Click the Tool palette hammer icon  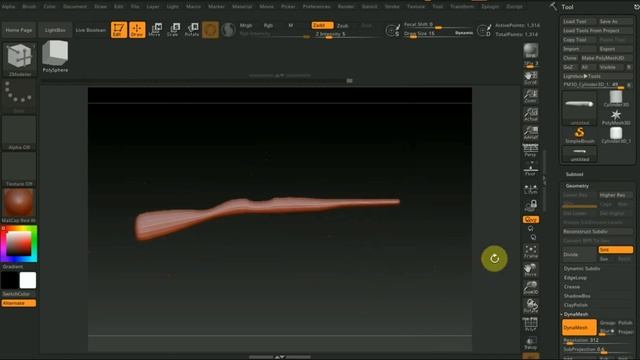click(553, 7)
